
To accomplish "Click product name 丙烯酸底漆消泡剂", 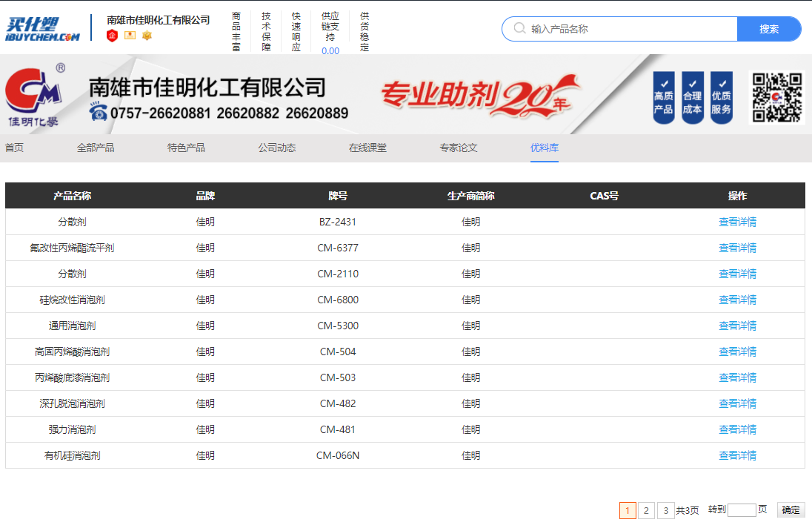I will click(x=72, y=377).
